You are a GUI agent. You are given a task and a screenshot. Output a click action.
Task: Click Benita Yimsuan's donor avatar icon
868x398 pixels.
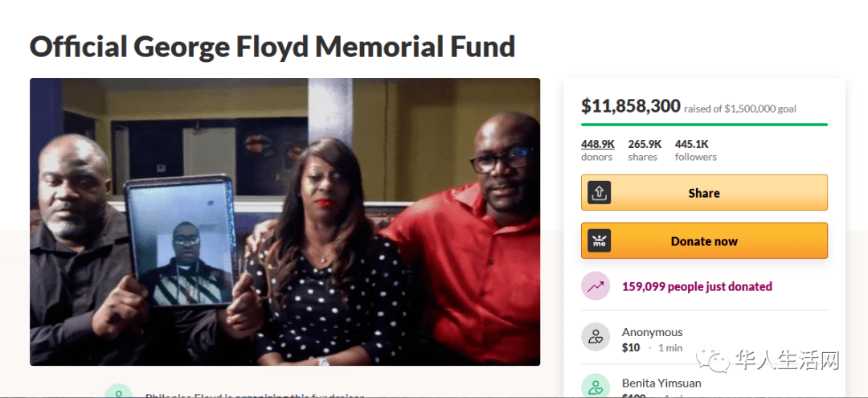pyautogui.click(x=596, y=387)
